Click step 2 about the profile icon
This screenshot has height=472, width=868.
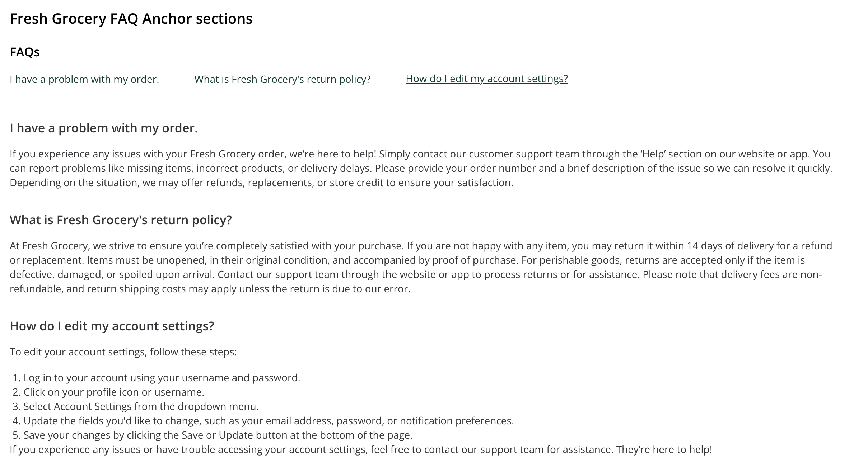[113, 392]
